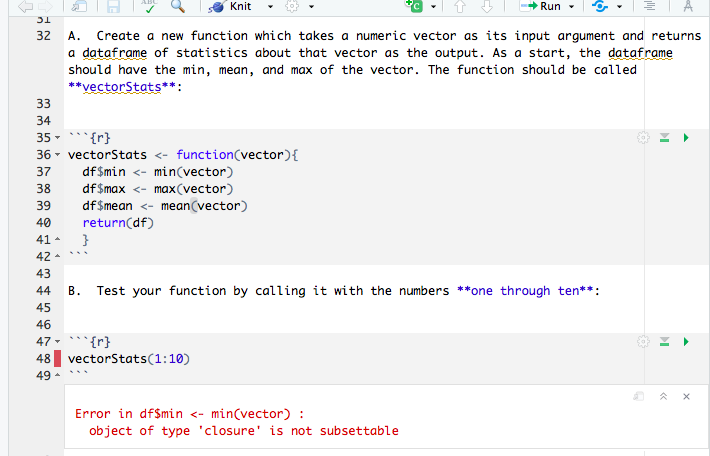Expand gear options dropdown arrow in toolbar
Screen dimensions: 710x456
coord(312,6)
